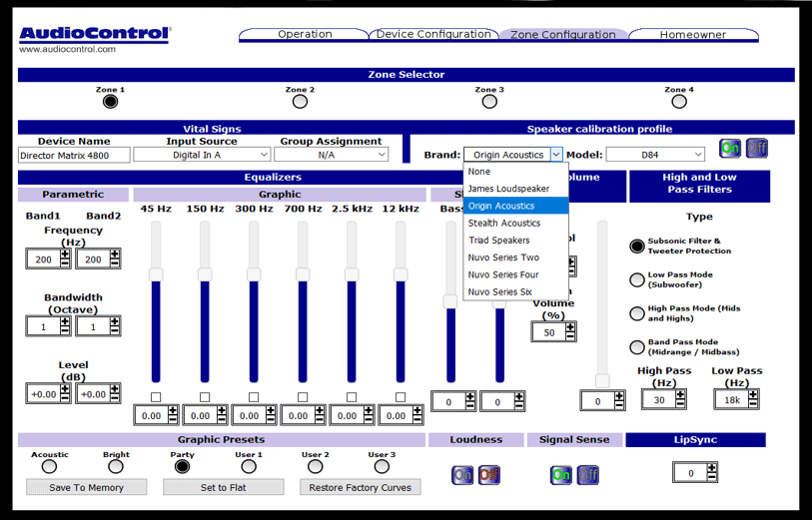The width and height of the screenshot is (812, 520).
Task: Select the User 1 graphic preset
Action: click(x=249, y=467)
